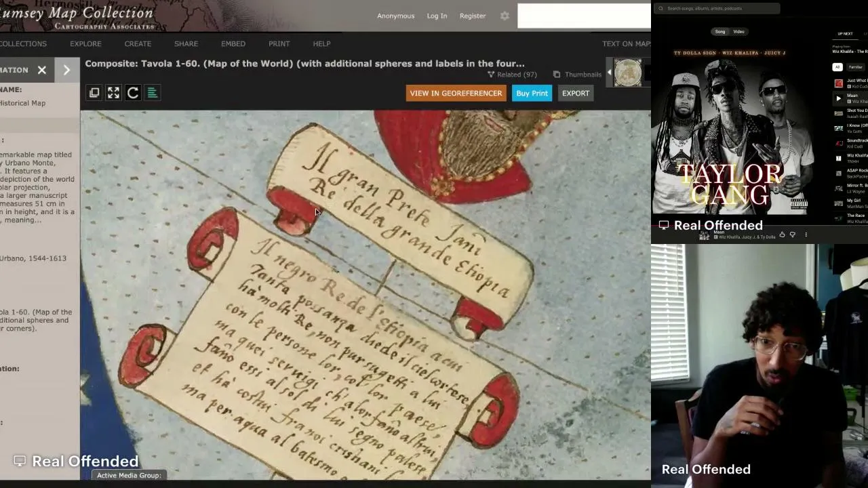This screenshot has height=488, width=868.
Task: Click the rotate/refresh circular arrow icon
Action: click(x=133, y=93)
